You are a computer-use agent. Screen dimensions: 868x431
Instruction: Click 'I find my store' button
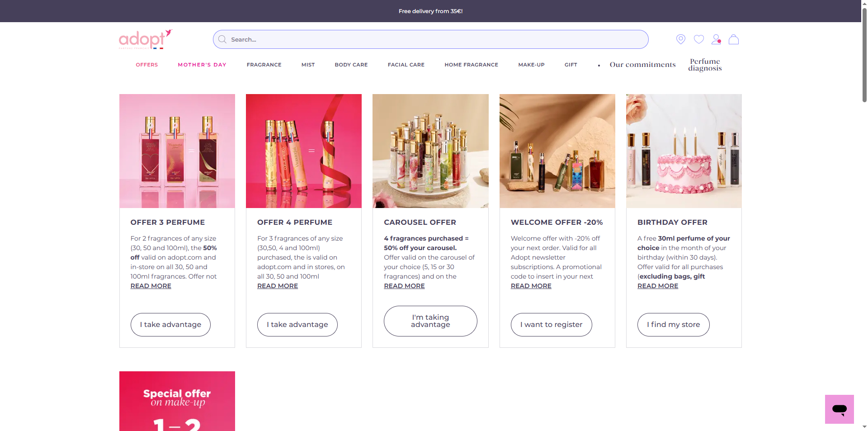coord(673,325)
